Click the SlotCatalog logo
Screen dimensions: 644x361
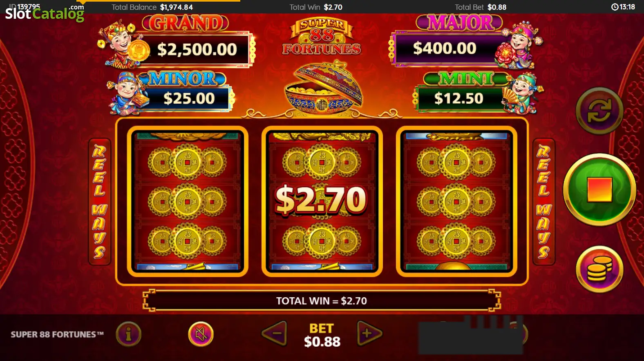tap(45, 13)
